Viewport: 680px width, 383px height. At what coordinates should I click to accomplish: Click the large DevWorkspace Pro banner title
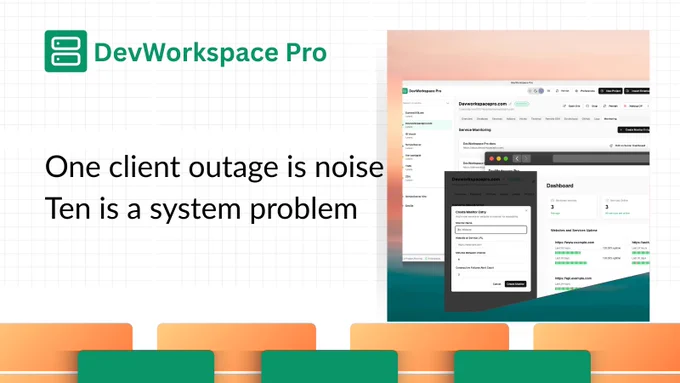pyautogui.click(x=210, y=52)
